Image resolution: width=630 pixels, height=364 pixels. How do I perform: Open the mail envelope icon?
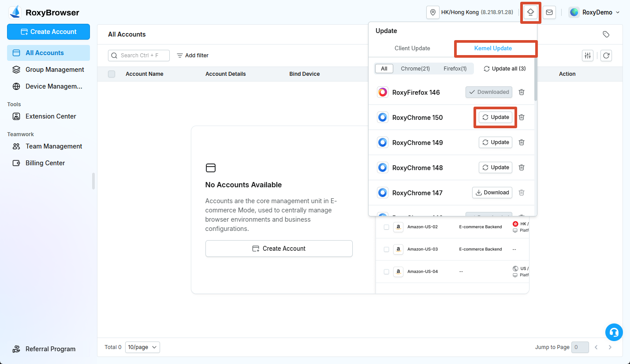click(549, 12)
